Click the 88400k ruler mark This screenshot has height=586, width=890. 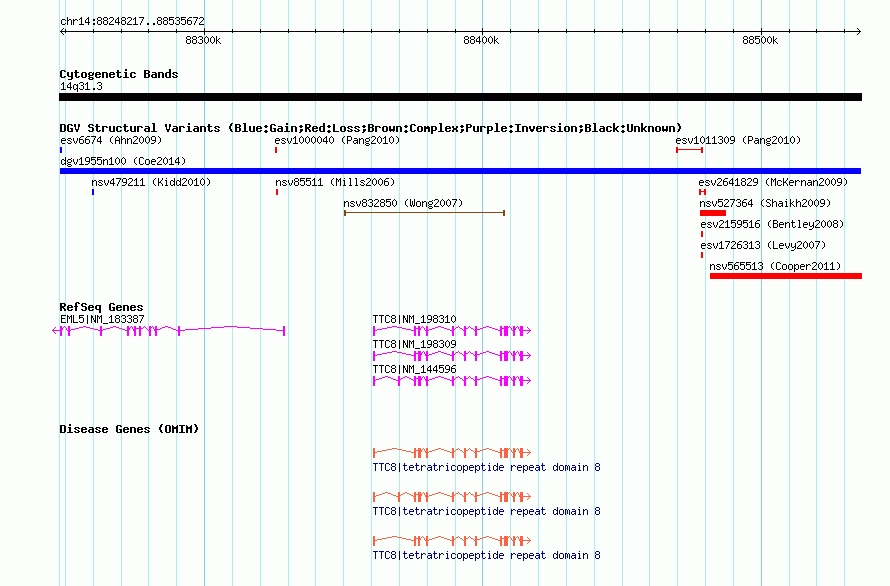[x=481, y=40]
